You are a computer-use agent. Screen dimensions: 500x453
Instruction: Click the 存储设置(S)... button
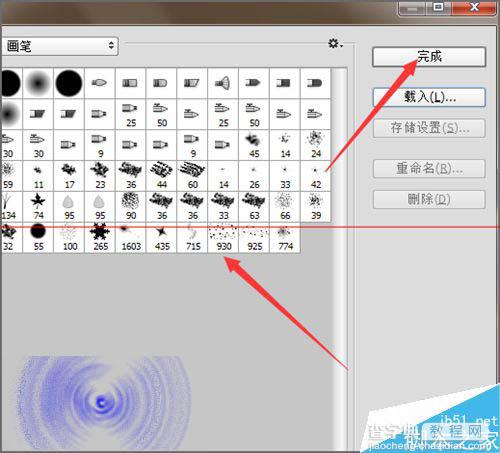(x=429, y=128)
